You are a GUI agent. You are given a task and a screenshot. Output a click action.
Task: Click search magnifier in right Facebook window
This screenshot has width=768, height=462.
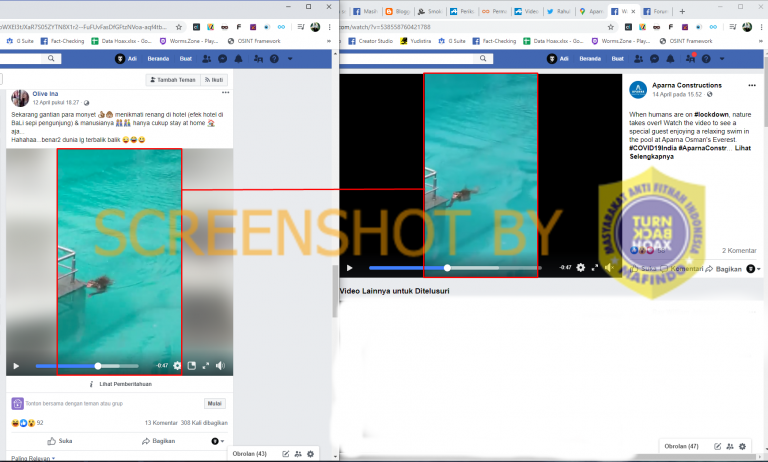(x=483, y=58)
